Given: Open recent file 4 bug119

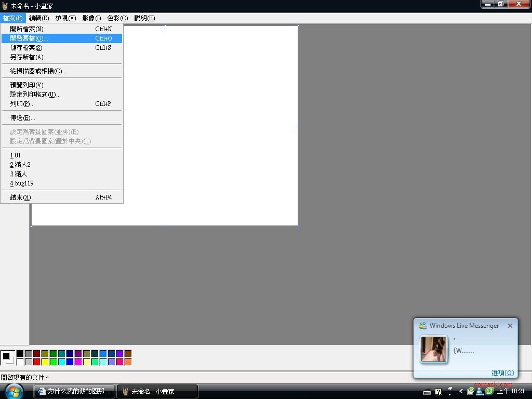Looking at the screenshot, I should [22, 183].
